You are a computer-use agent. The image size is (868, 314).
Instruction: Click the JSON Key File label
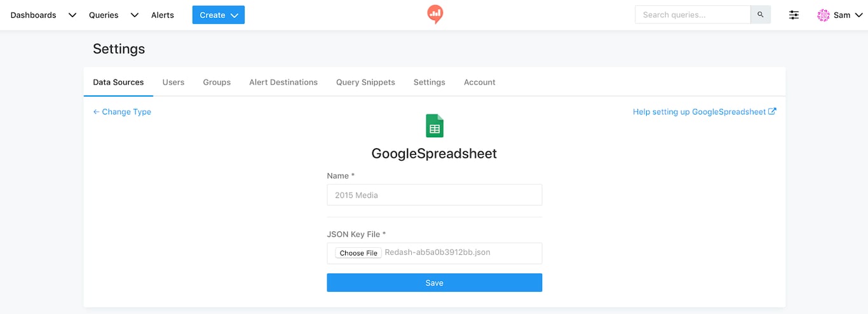pyautogui.click(x=356, y=234)
